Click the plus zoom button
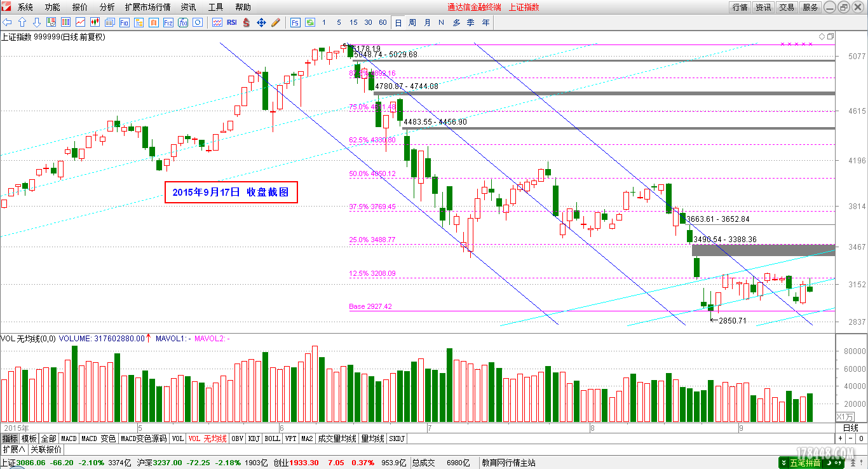 point(840,438)
